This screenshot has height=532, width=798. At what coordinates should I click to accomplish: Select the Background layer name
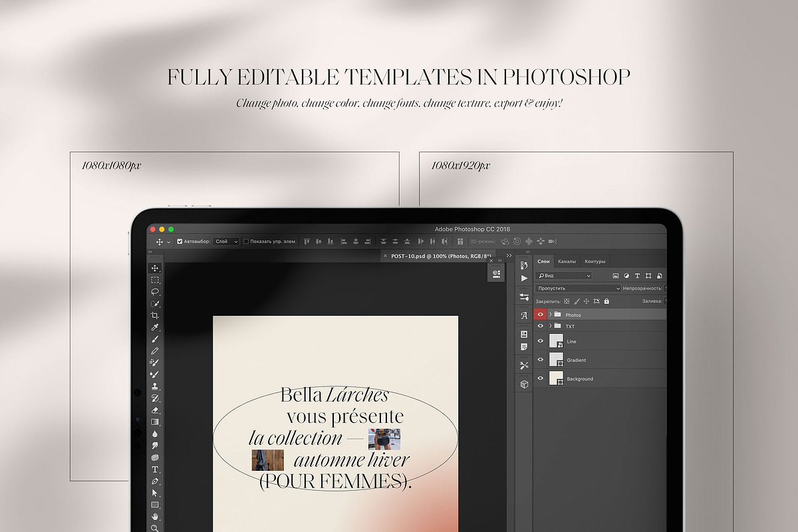[580, 379]
